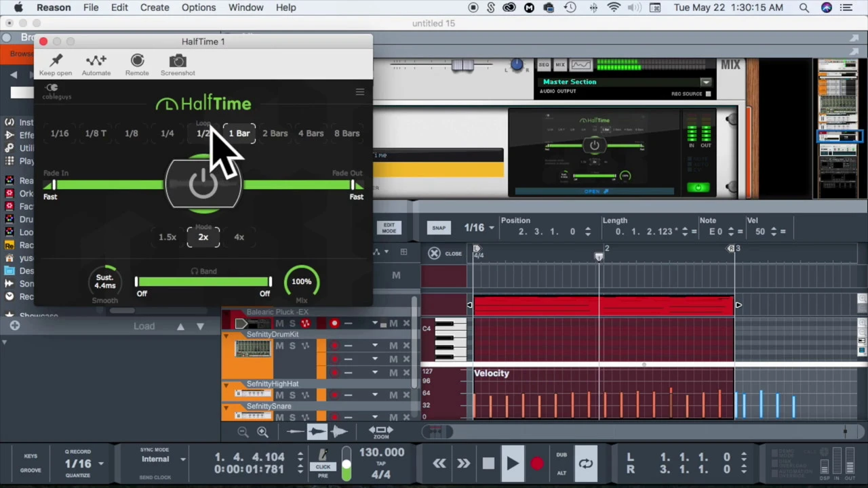Select the 1/8 T loop length
The width and height of the screenshot is (868, 488).
(96, 134)
